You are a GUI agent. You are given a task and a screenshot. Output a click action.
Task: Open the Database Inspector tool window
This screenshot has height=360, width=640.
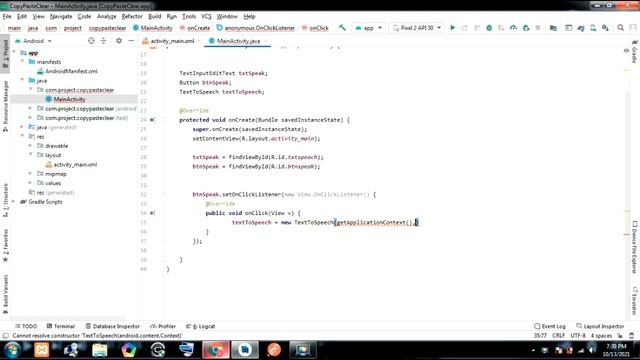click(x=113, y=326)
